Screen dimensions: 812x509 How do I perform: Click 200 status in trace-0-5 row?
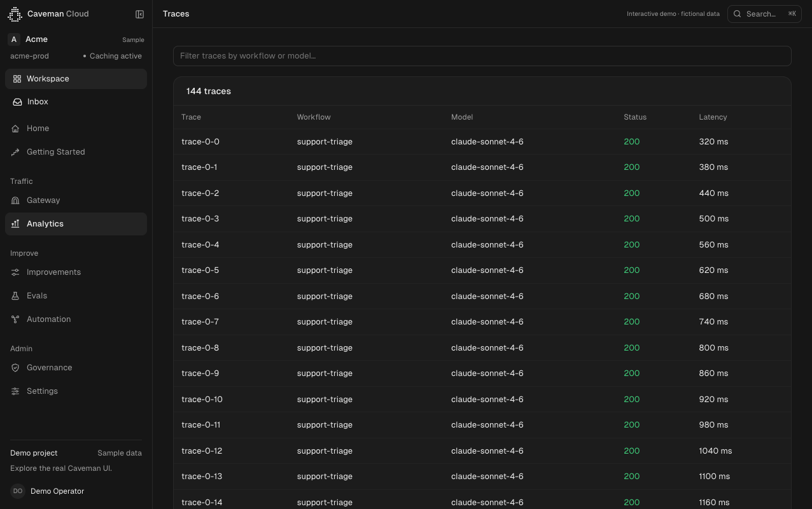click(631, 270)
